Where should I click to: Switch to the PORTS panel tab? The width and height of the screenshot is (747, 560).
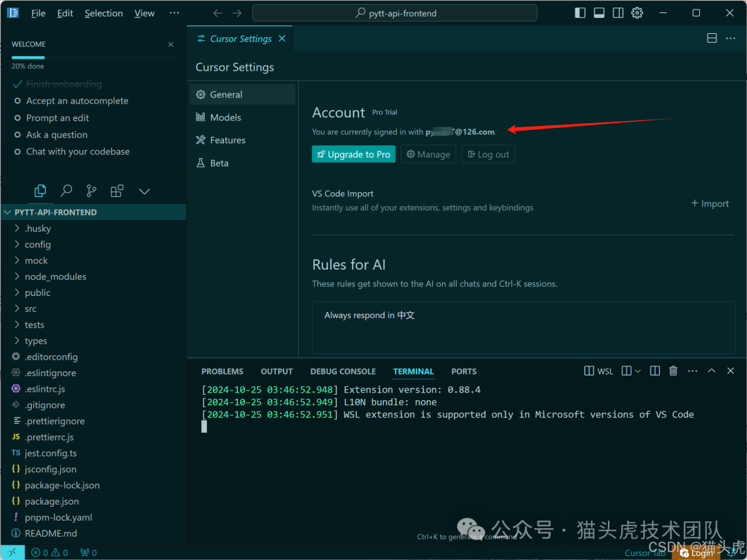click(x=463, y=371)
